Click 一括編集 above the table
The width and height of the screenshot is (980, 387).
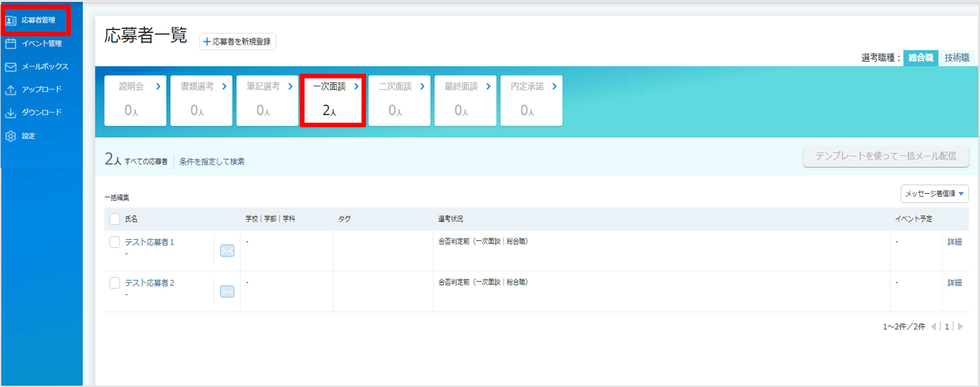(117, 198)
